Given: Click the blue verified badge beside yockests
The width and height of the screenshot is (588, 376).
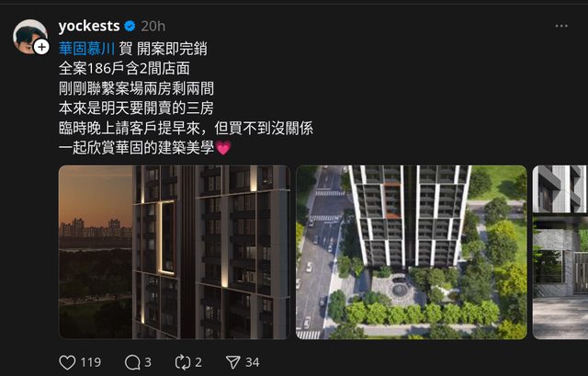Looking at the screenshot, I should pos(130,26).
